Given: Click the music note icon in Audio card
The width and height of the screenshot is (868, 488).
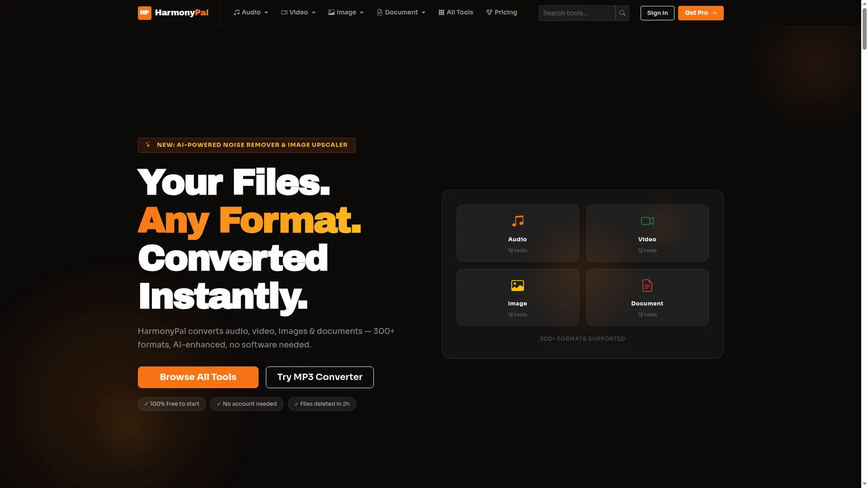Looking at the screenshot, I should click(x=518, y=221).
